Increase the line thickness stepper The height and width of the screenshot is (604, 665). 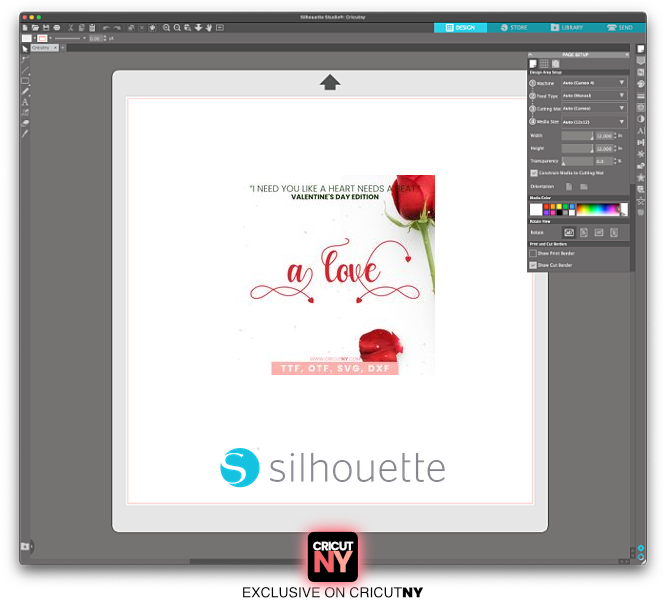pos(105,37)
